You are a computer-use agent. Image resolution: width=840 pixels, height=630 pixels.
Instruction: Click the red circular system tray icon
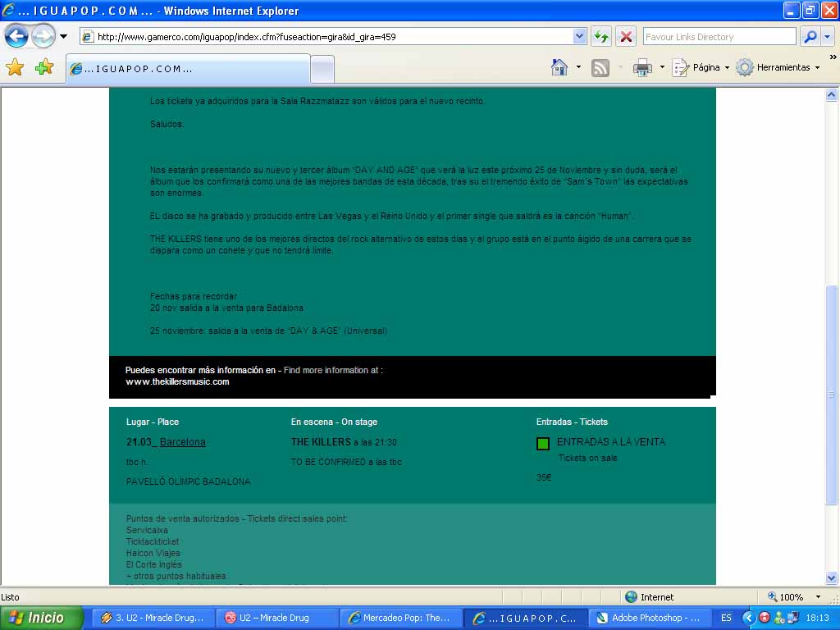[764, 618]
